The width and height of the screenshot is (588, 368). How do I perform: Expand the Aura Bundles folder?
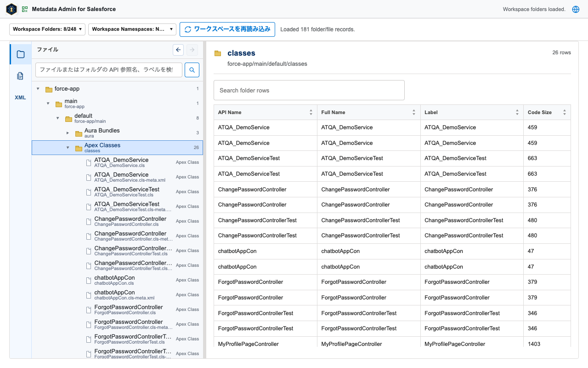click(x=68, y=133)
